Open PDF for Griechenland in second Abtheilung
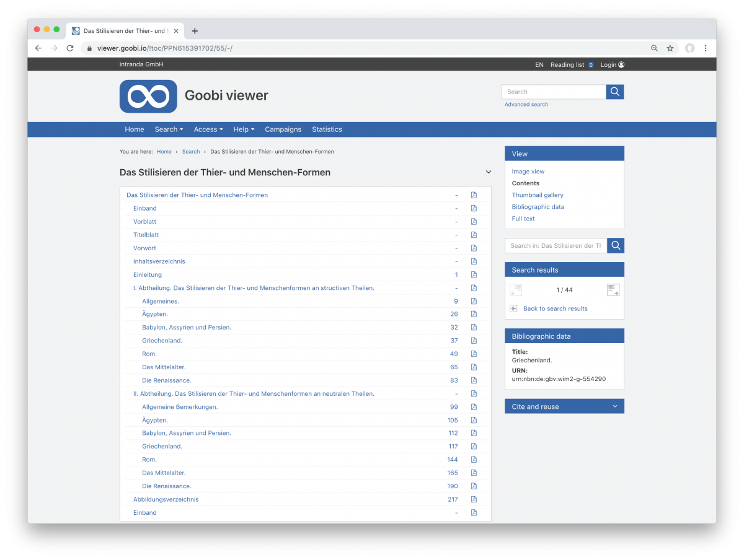Screen dimensions: 744x560 point(474,446)
